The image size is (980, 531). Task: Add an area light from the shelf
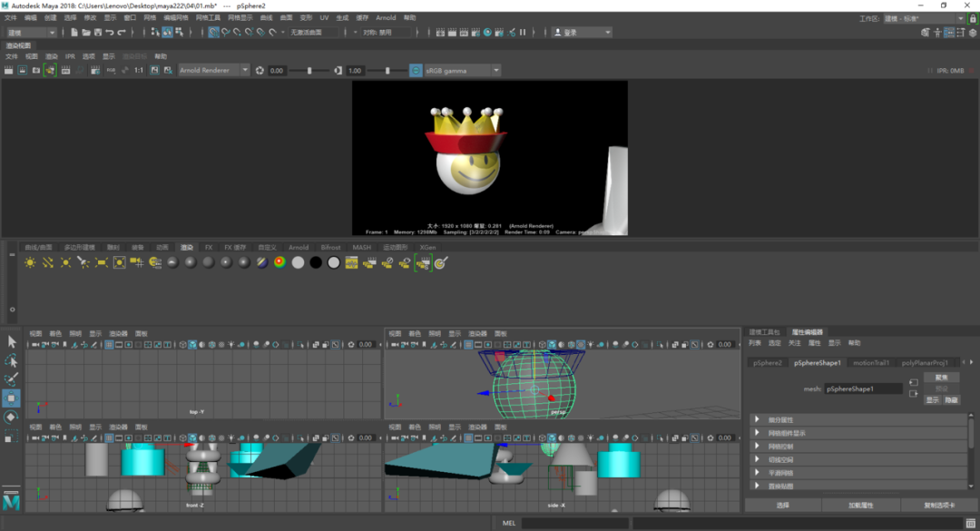tap(102, 262)
